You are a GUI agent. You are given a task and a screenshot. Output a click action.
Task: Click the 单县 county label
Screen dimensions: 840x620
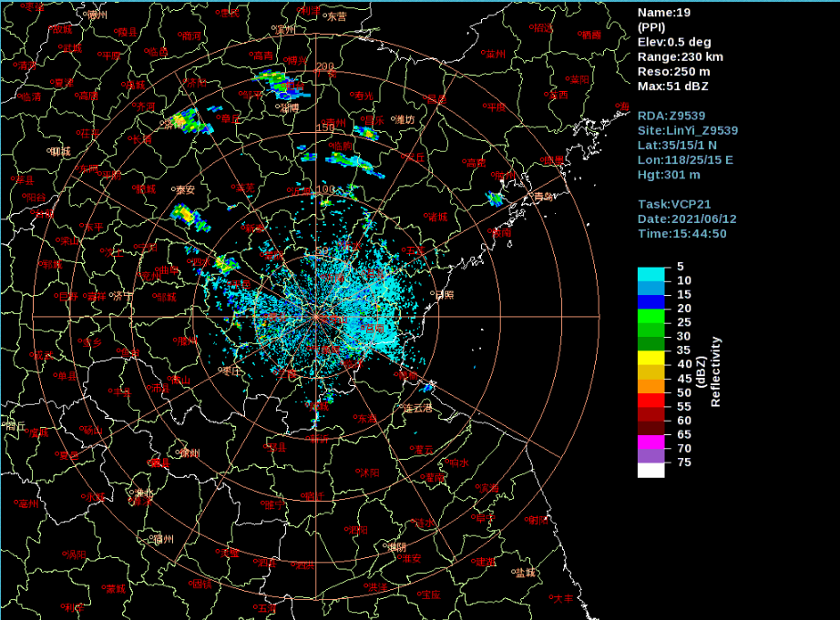coord(67,375)
